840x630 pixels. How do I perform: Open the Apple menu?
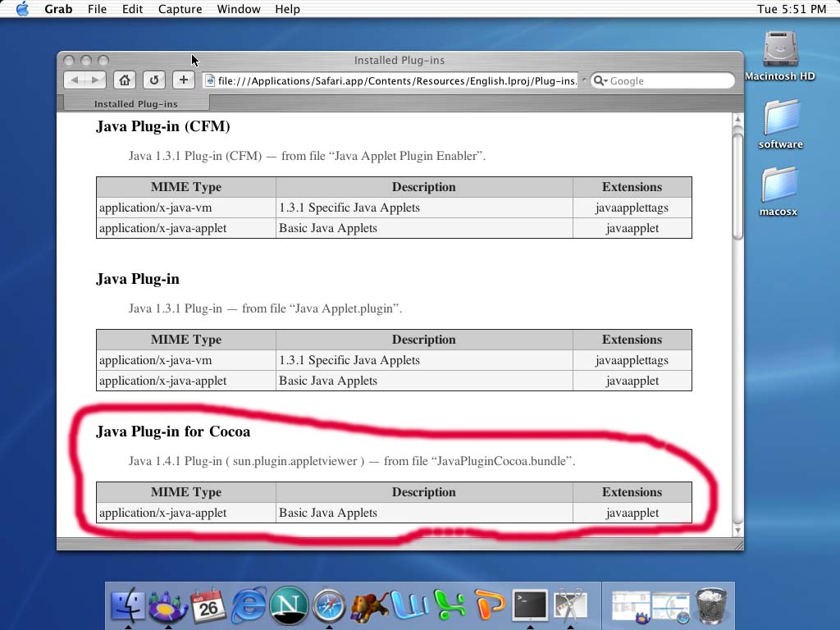(22, 9)
